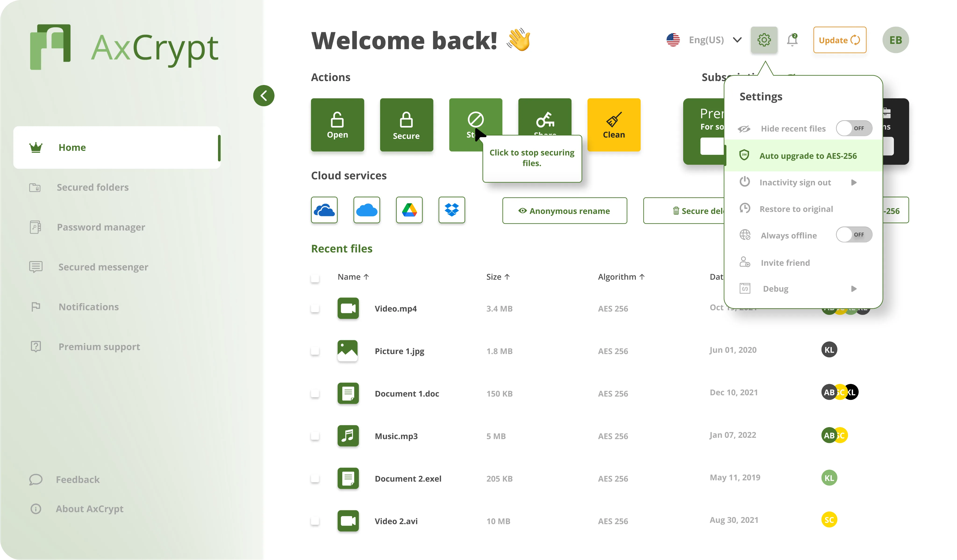The width and height of the screenshot is (957, 560).
Task: Toggle the Hide recent files switch
Action: pyautogui.click(x=854, y=128)
